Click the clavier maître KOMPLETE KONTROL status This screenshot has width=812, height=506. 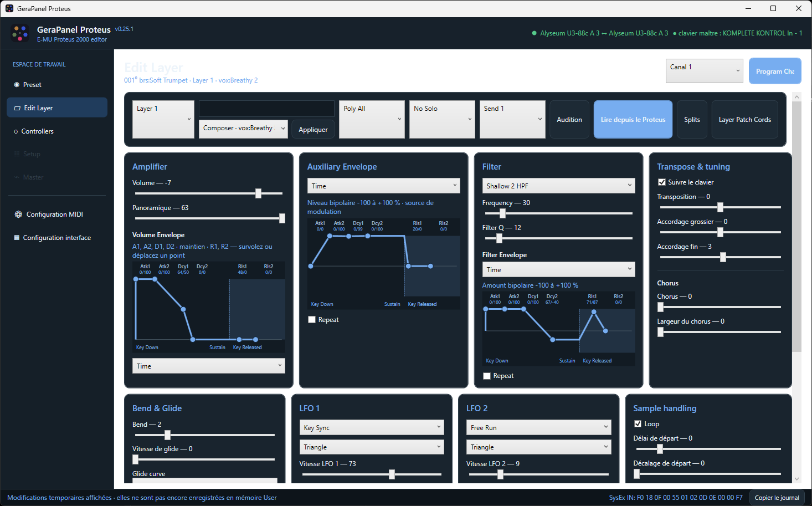[737, 33]
